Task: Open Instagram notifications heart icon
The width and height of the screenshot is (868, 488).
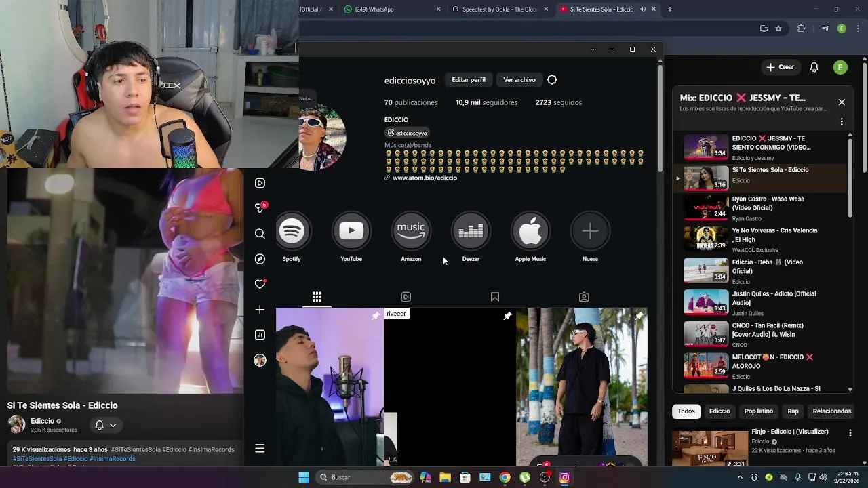Action: coord(260,284)
